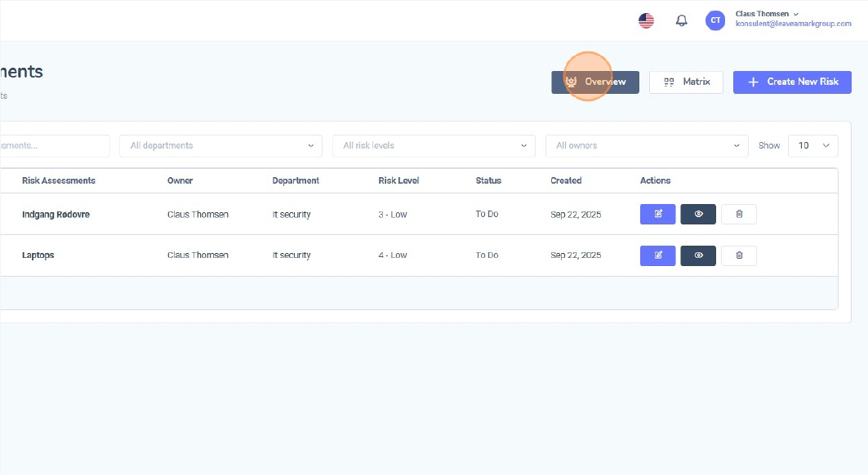Toggle visibility for Indgang Rødovre row
This screenshot has height=475, width=868.
coord(698,214)
